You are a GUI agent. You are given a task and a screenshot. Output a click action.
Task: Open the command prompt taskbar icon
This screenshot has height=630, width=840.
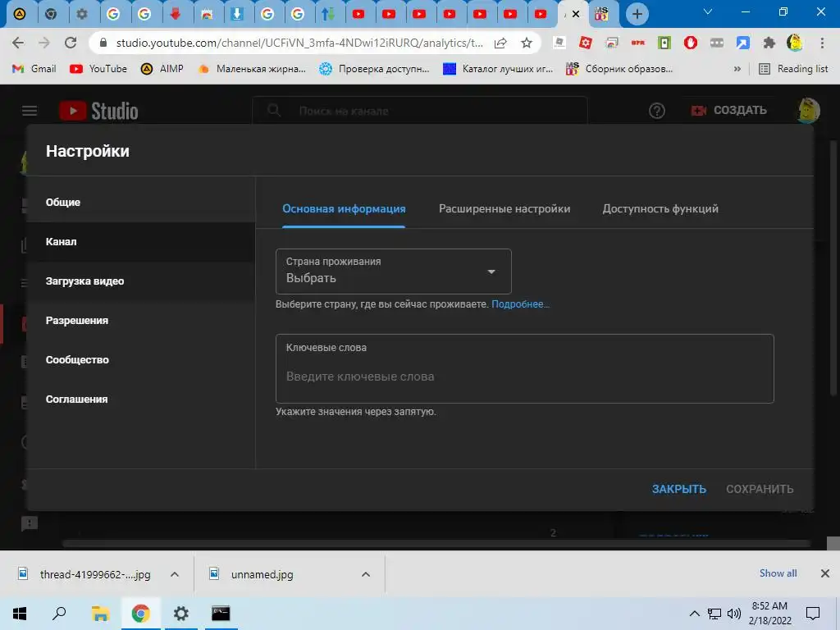[220, 614]
